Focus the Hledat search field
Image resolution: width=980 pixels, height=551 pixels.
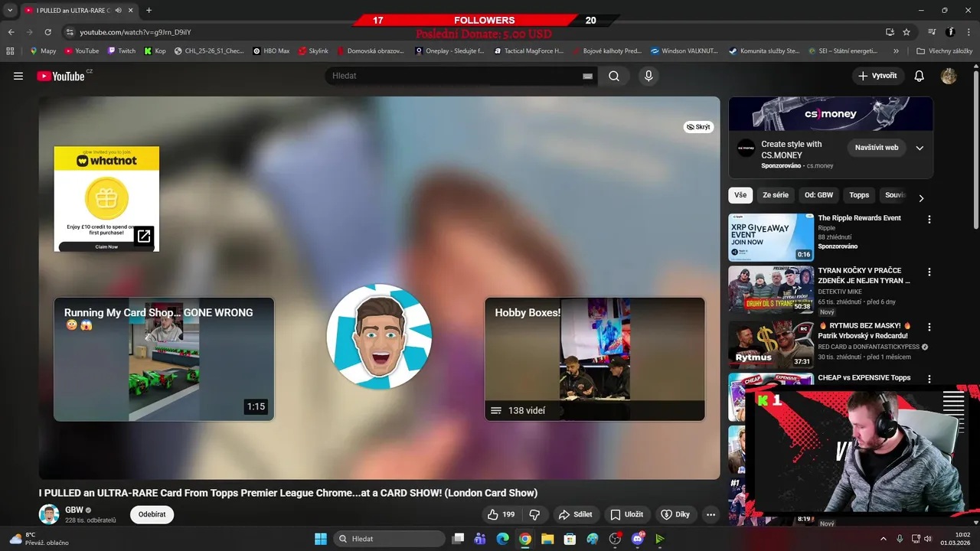(456, 76)
